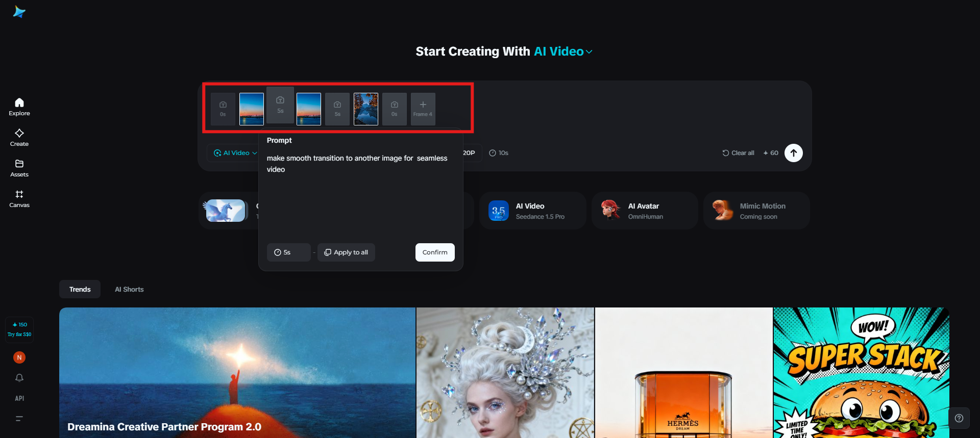Open the AI Video mode dropdown in toolbar
The height and width of the screenshot is (438, 980).
click(235, 153)
